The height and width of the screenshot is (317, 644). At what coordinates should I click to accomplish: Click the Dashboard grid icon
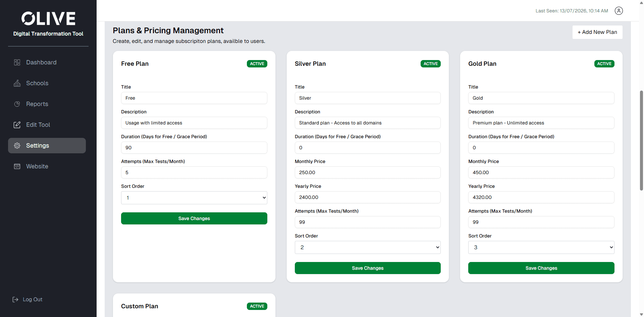tap(17, 62)
